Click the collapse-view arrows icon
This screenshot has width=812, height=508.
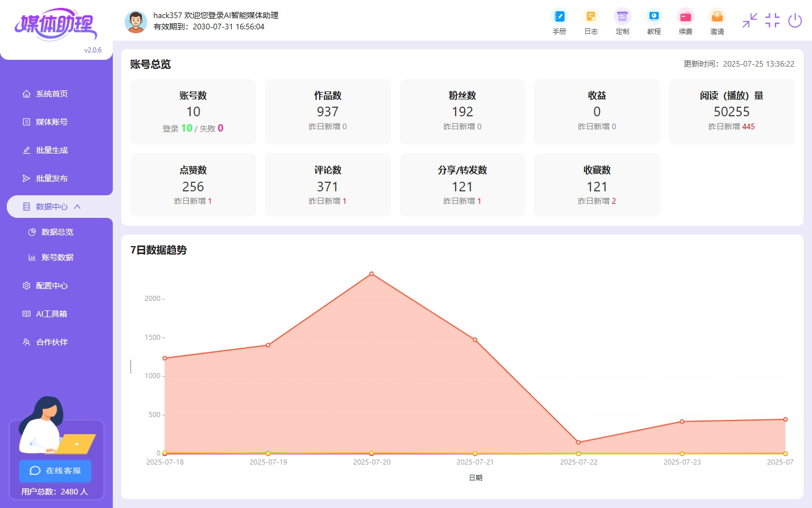coord(749,21)
